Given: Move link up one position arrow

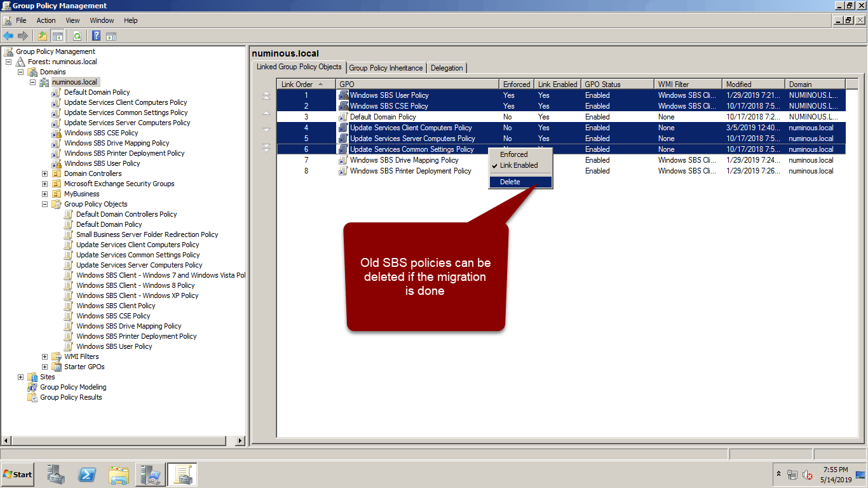Looking at the screenshot, I should (266, 113).
